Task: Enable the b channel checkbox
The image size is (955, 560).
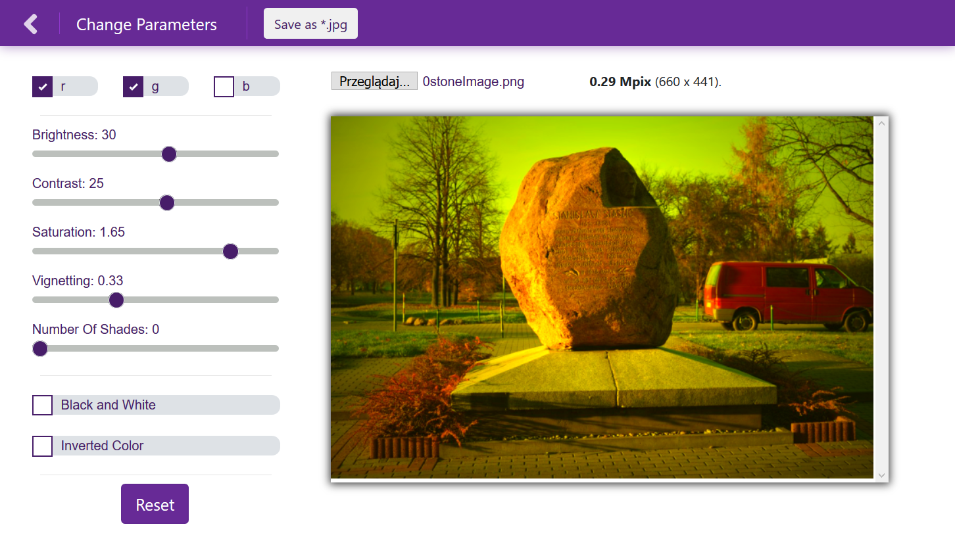Action: (224, 87)
